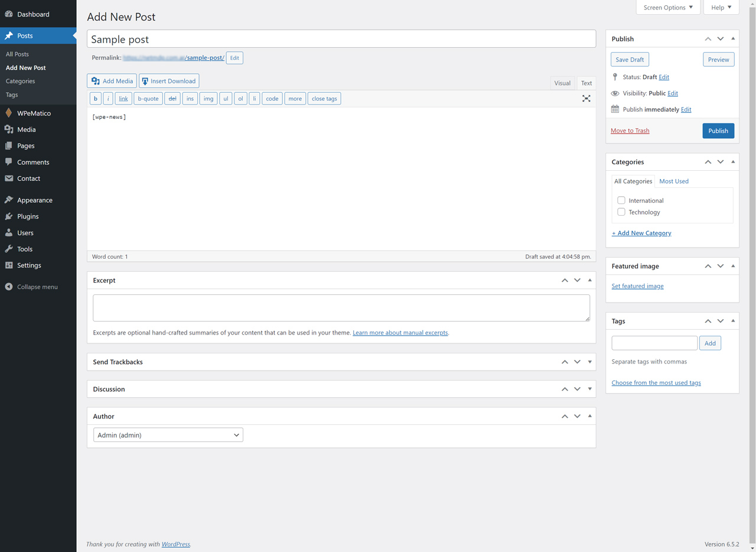Collapse the Publish box toggle triangle
Viewport: 756px width, 552px height.
[733, 39]
